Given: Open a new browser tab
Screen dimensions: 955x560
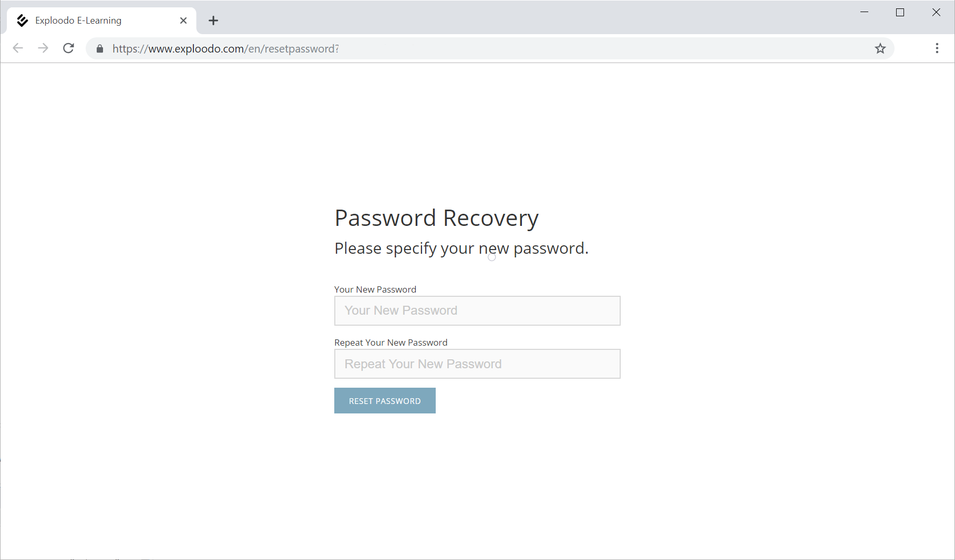Looking at the screenshot, I should point(213,20).
